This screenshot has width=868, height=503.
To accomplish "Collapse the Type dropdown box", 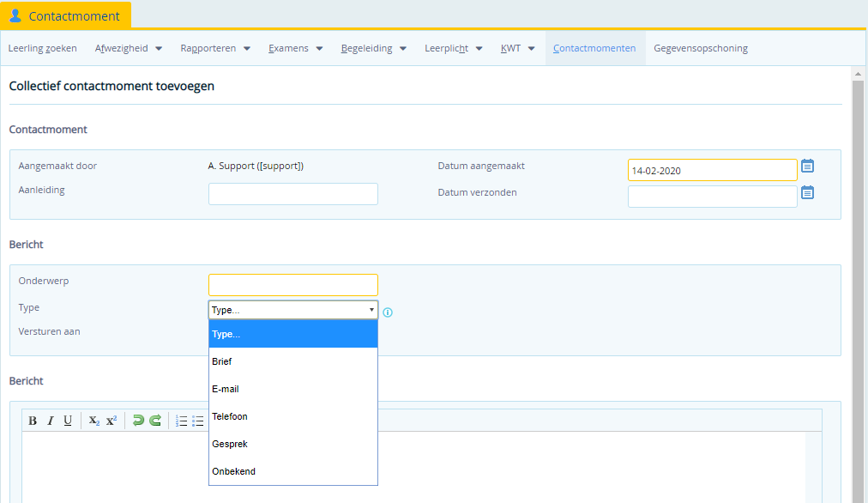I will pyautogui.click(x=293, y=310).
